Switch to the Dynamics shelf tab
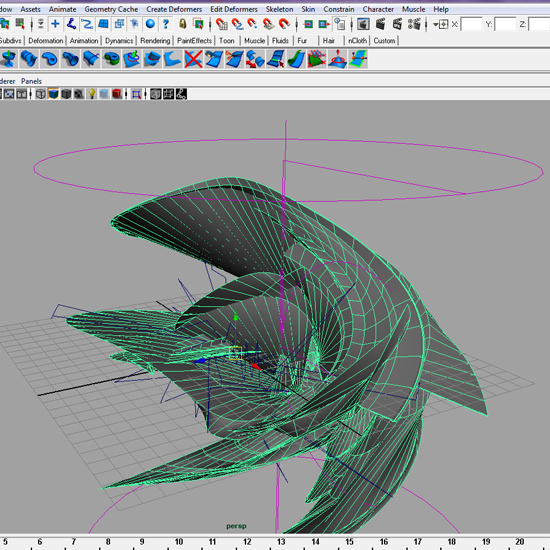 (119, 41)
